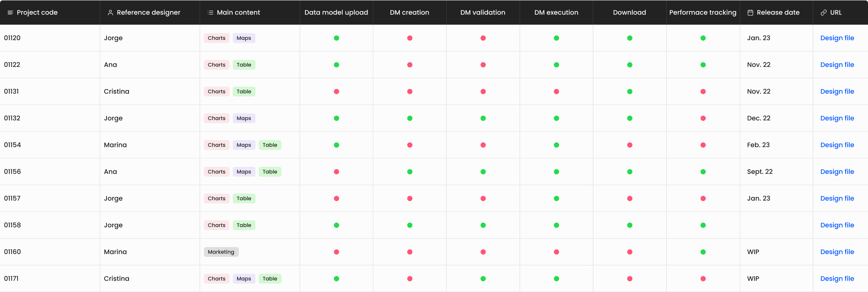Click the text icon beside Project code header
Image resolution: width=868 pixels, height=292 pixels.
coord(10,12)
